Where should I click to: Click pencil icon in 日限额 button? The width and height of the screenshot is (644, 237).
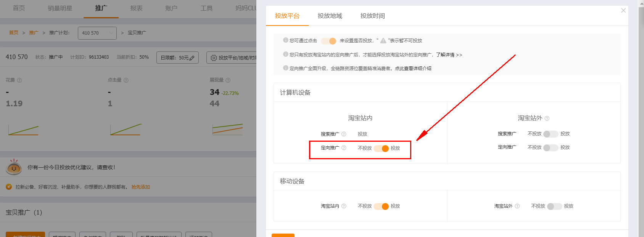(192, 58)
